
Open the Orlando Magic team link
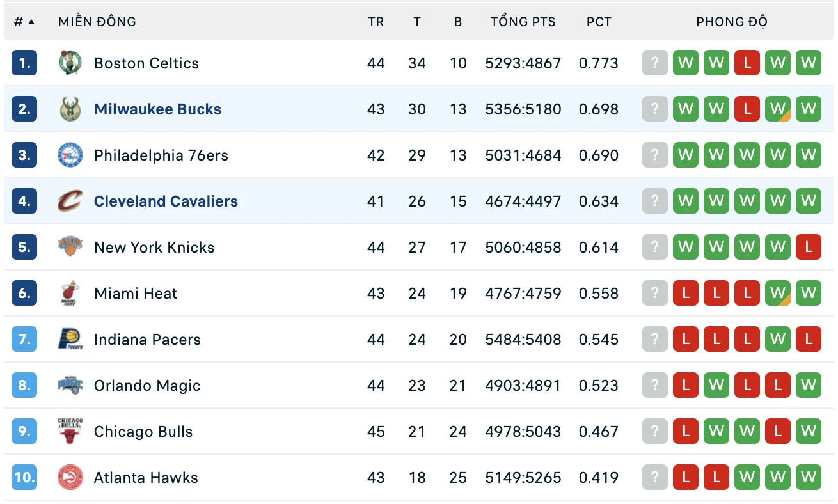(x=147, y=386)
